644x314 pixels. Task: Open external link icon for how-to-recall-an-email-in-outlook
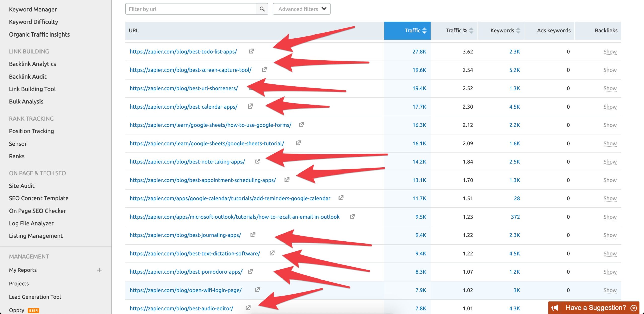point(352,216)
